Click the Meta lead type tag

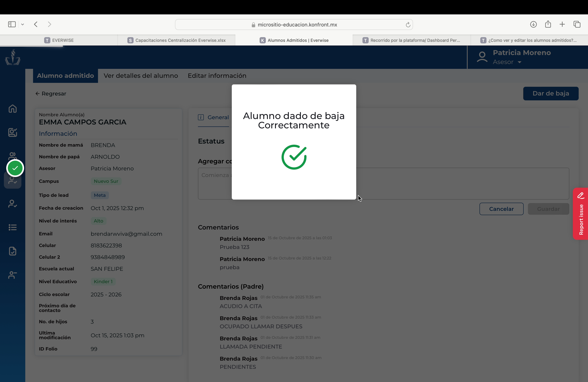click(100, 195)
